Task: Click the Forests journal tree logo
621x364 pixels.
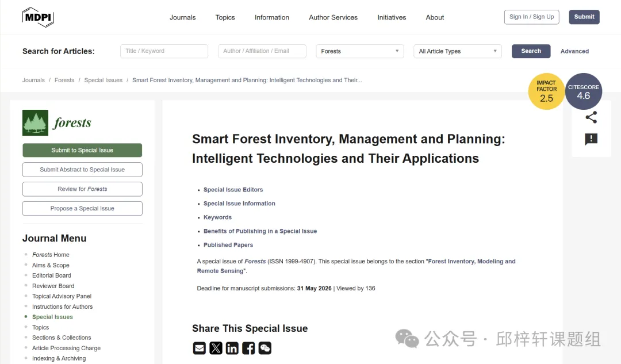Action: [x=36, y=122]
